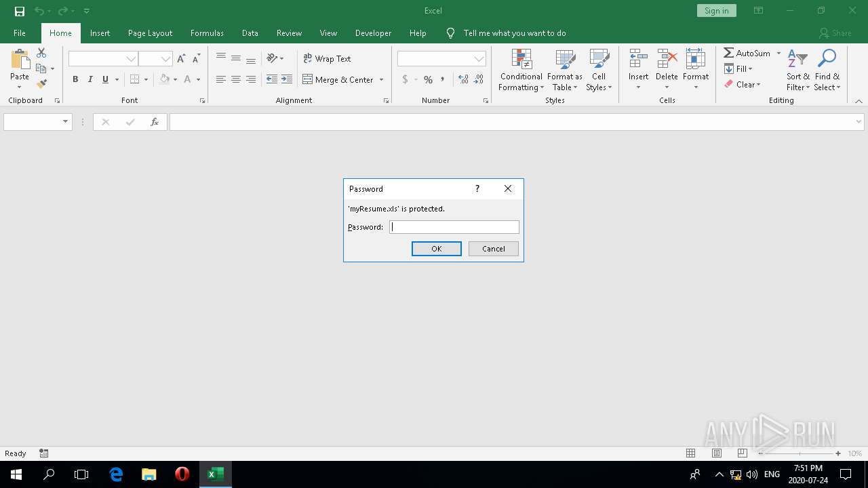Click Increase Font Size icon

point(181,59)
